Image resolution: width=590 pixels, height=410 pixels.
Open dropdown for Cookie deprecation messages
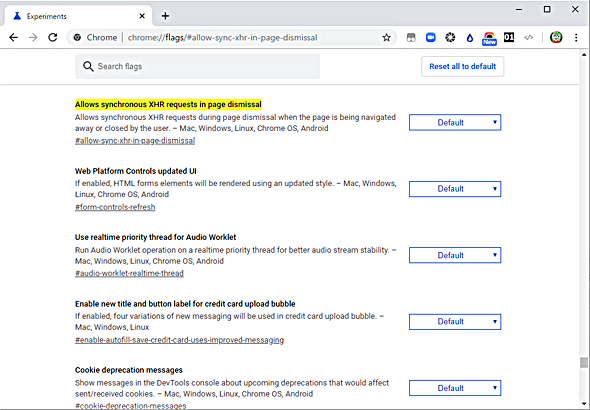pyautogui.click(x=455, y=388)
